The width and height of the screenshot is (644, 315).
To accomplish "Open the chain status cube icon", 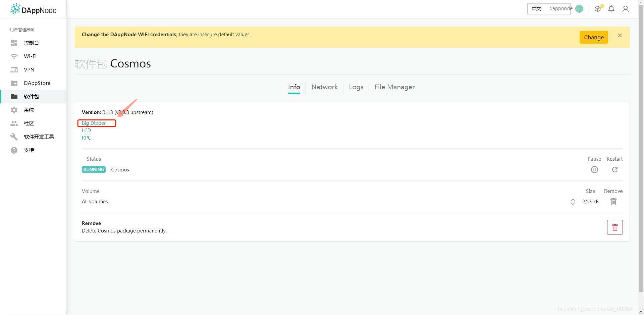I will click(x=598, y=9).
